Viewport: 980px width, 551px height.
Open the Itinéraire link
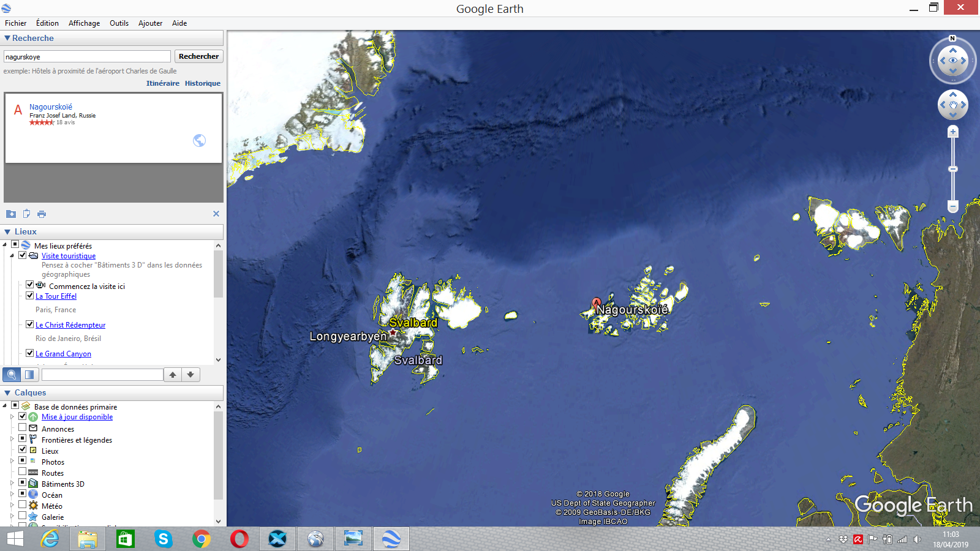pos(163,83)
